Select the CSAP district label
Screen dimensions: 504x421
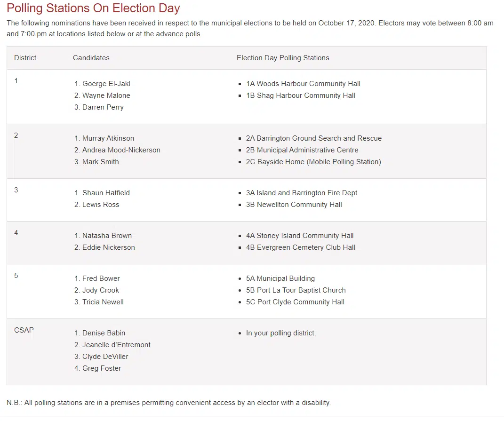[x=24, y=330]
